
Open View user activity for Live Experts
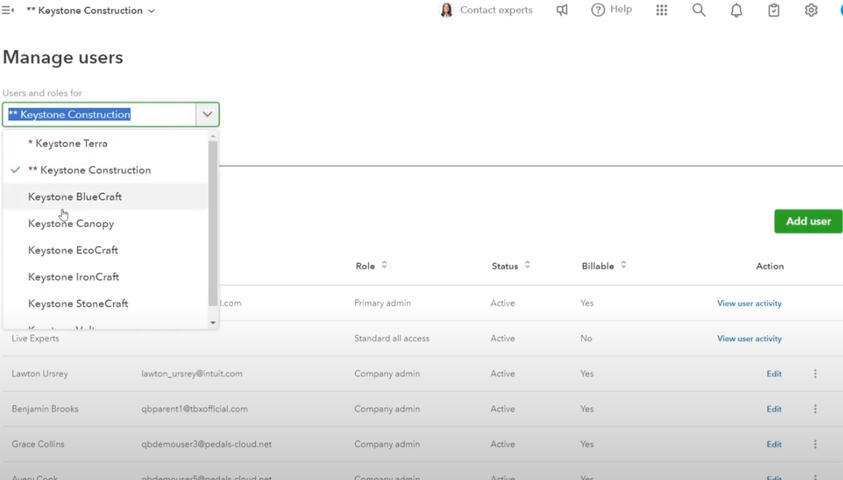[x=749, y=339]
